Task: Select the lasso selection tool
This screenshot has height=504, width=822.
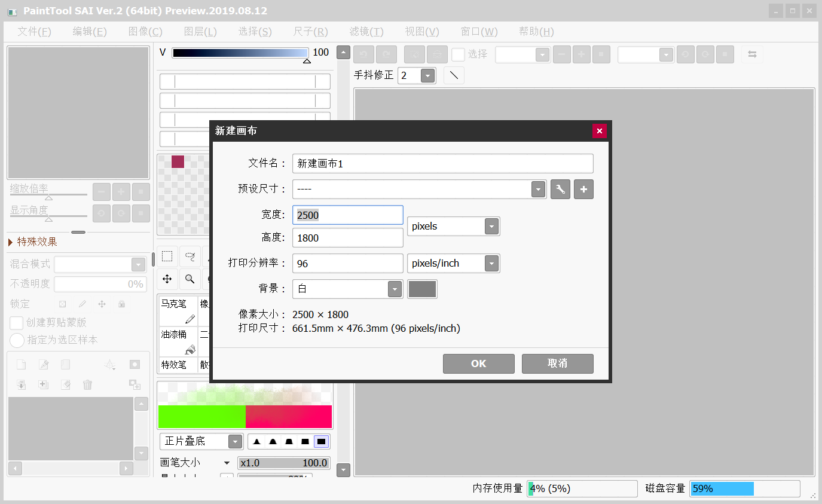Action: tap(190, 256)
